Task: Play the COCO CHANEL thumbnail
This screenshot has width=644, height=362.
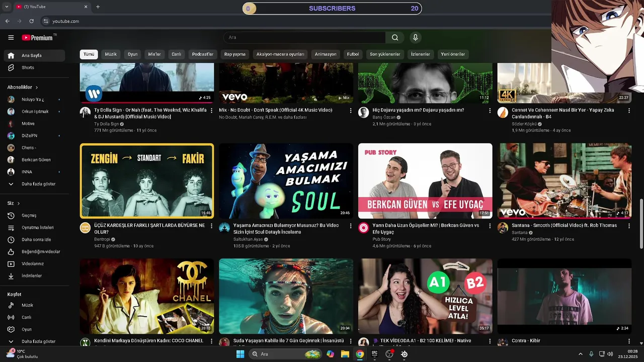Action: (147, 296)
